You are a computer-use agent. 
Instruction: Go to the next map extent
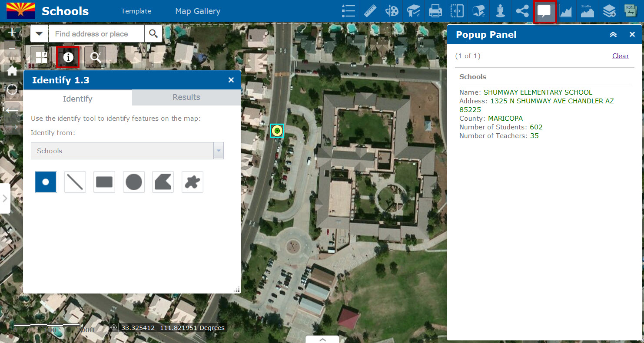[x=12, y=127]
